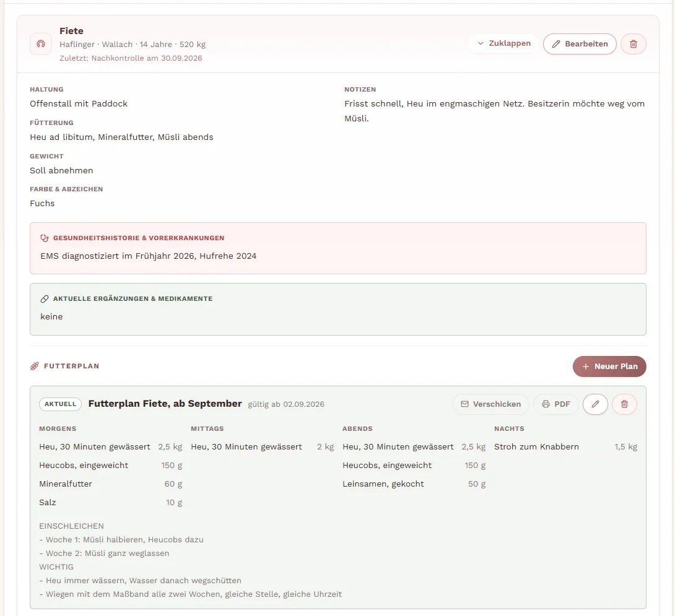The height and width of the screenshot is (616, 675).
Task: Click 'Woche 2: Müsli ganz weglassen' note
Action: (104, 553)
